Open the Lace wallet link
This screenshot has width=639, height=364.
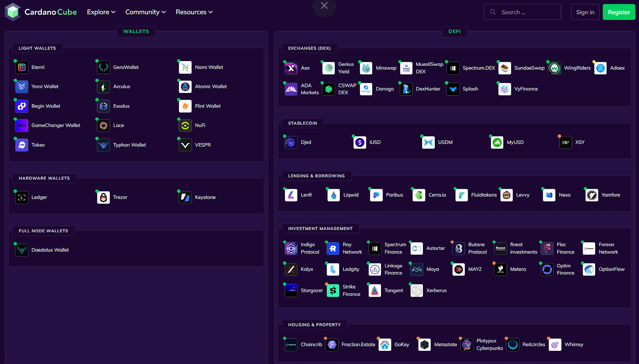click(x=119, y=125)
